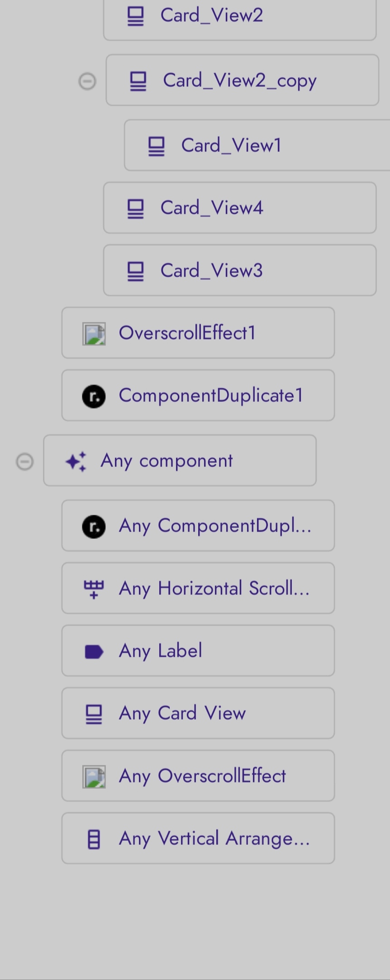Click the Any Label tag icon

click(x=94, y=651)
